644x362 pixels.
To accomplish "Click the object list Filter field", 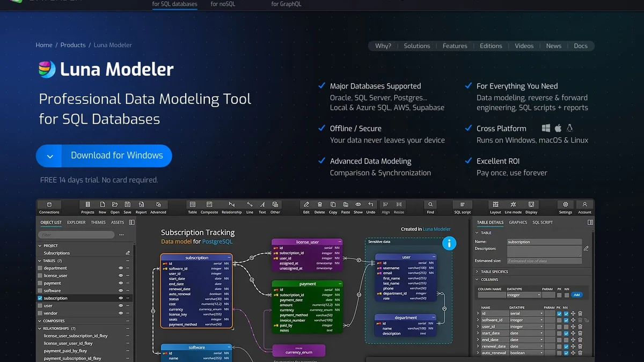I will coord(76,235).
